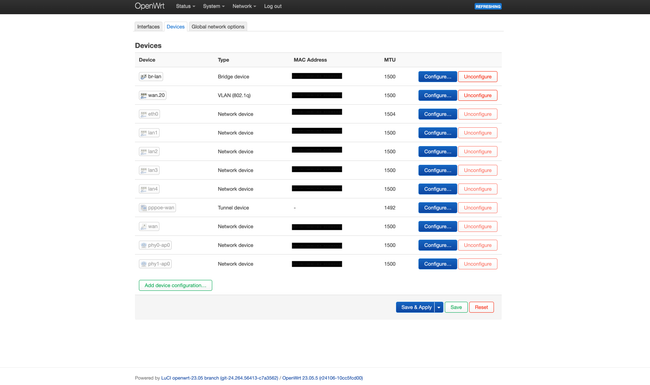
Task: Click the lan1 device badge icon
Action: click(x=143, y=133)
